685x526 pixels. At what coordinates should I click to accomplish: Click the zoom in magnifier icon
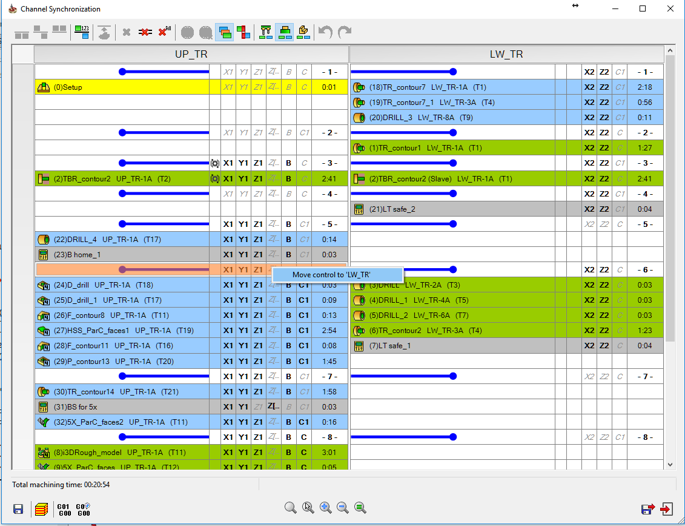[x=325, y=508]
